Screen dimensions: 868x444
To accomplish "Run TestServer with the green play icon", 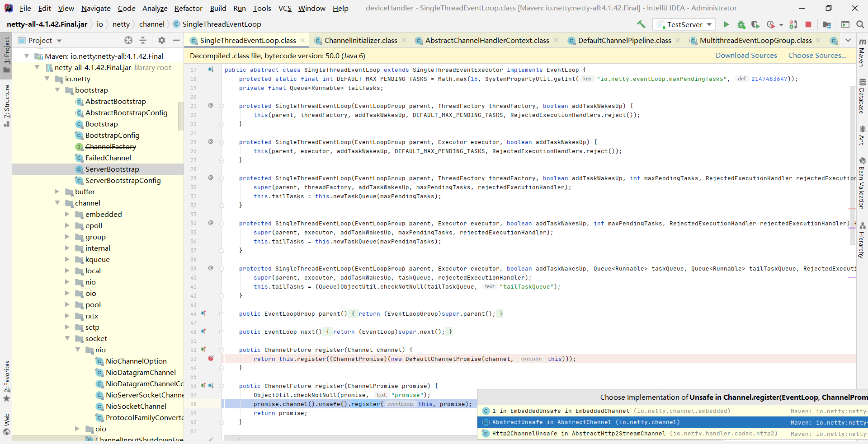I will [726, 24].
